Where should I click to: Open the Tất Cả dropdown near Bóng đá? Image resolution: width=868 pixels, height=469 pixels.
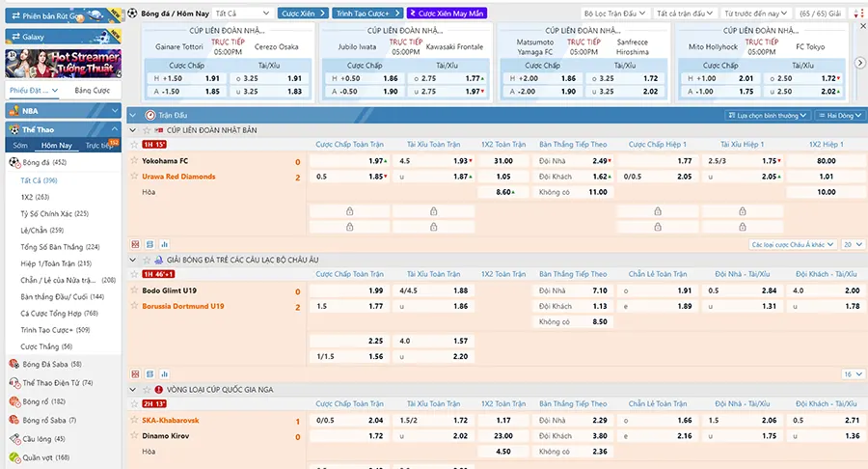point(242,14)
